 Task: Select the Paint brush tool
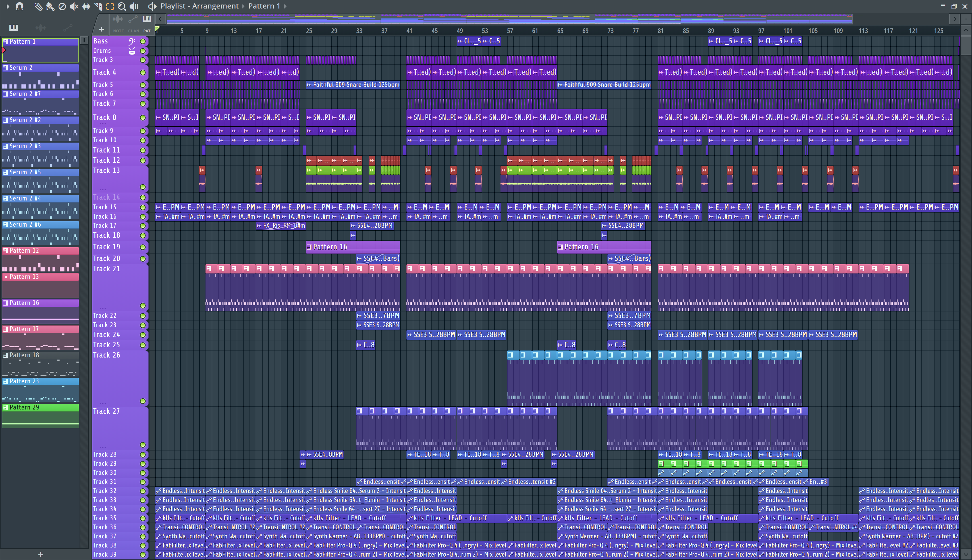coord(50,6)
